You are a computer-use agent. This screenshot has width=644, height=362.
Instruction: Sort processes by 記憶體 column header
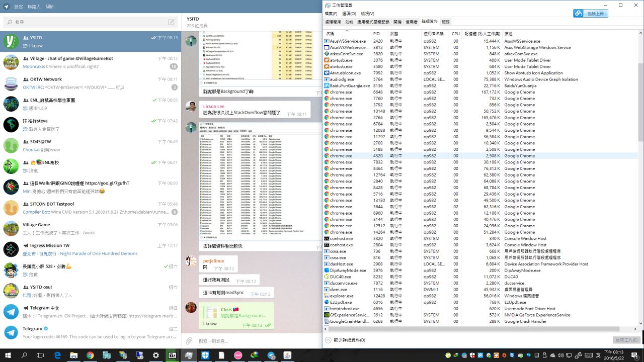482,34
